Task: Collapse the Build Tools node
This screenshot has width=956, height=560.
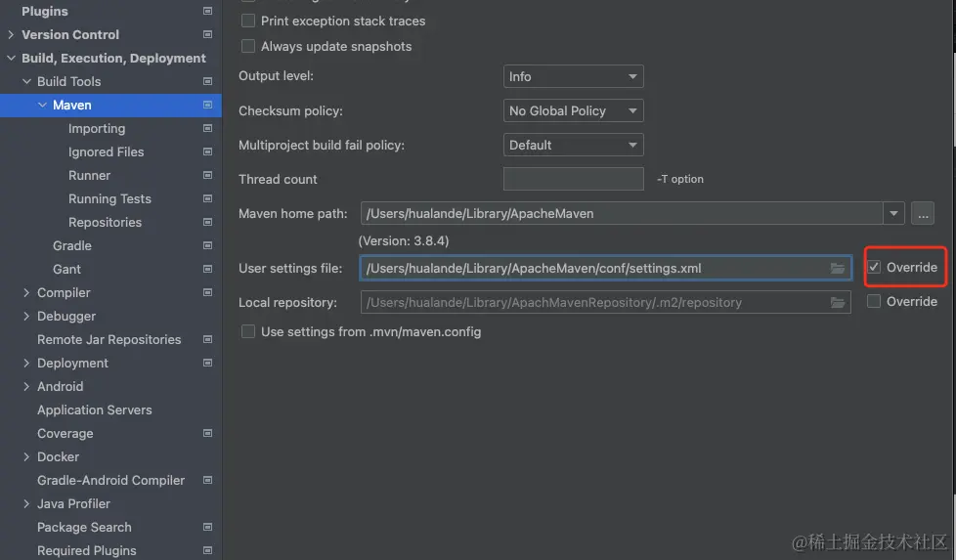Action: click(26, 81)
